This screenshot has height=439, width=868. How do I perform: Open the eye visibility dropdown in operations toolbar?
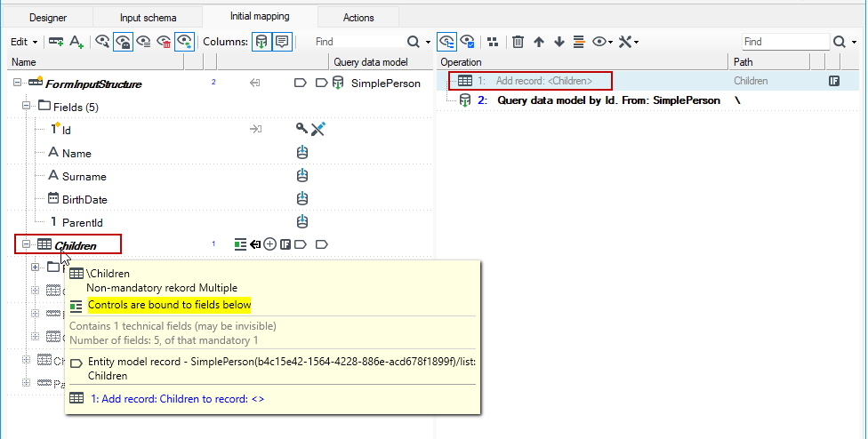point(602,42)
